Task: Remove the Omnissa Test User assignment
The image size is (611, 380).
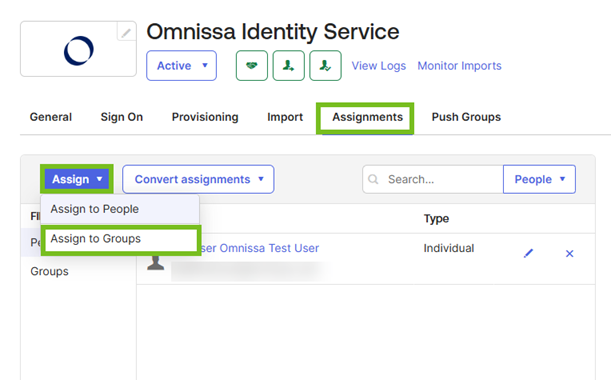Action: pyautogui.click(x=569, y=254)
